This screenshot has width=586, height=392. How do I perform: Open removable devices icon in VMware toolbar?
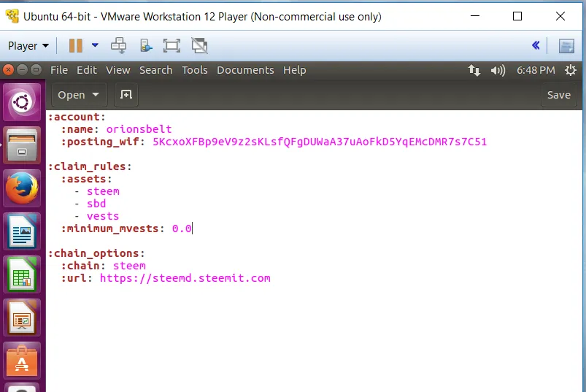coord(146,45)
